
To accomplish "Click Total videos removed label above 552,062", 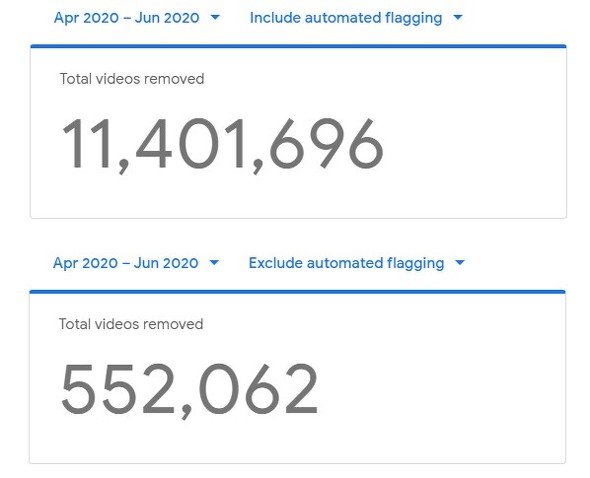I will [x=131, y=324].
